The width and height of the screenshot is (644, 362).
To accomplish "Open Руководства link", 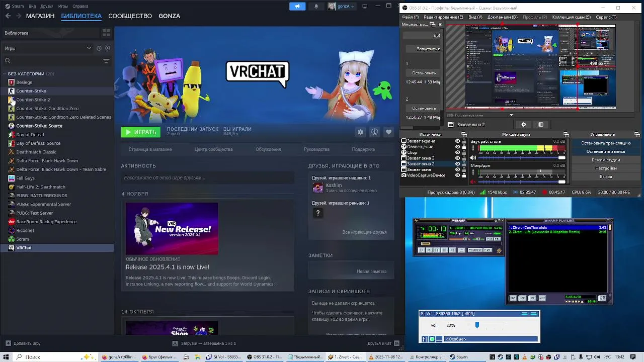I will coord(316,149).
